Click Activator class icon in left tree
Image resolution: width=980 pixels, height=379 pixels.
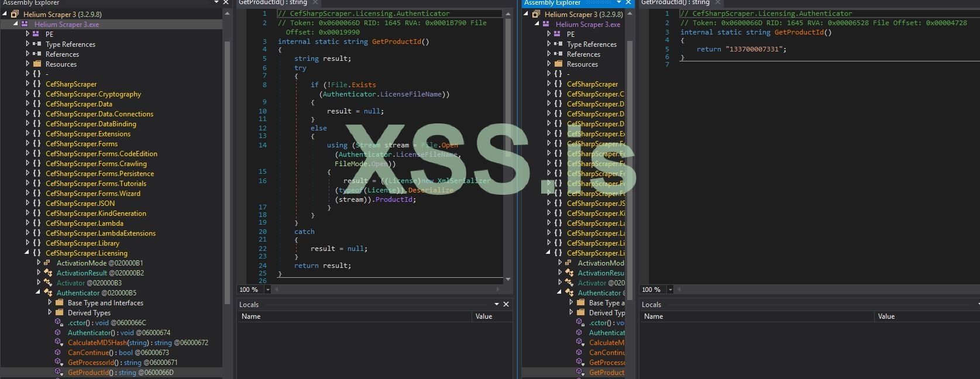click(48, 282)
